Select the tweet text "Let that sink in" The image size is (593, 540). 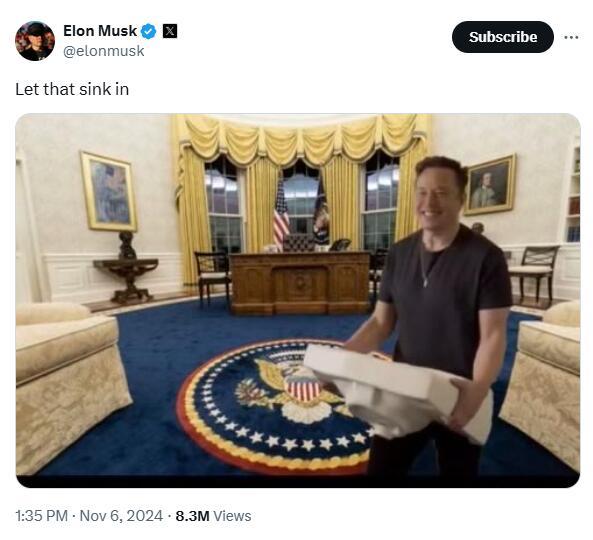pyautogui.click(x=72, y=89)
